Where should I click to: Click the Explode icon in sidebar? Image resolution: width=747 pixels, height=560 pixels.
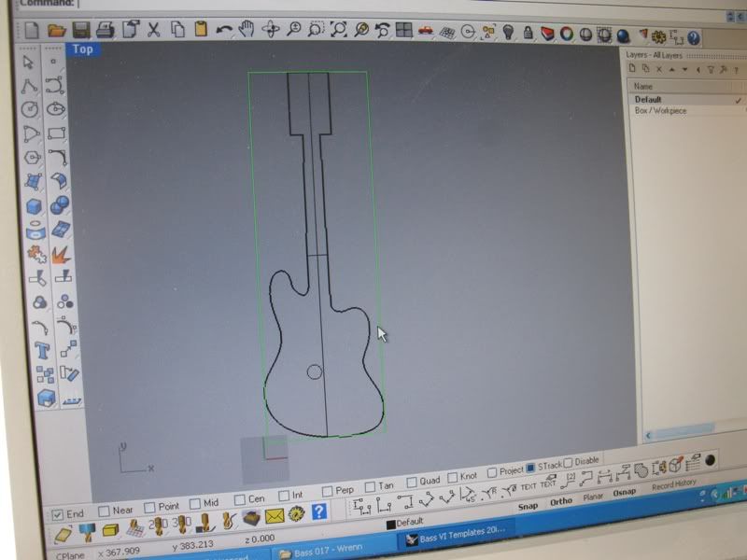tap(61, 255)
